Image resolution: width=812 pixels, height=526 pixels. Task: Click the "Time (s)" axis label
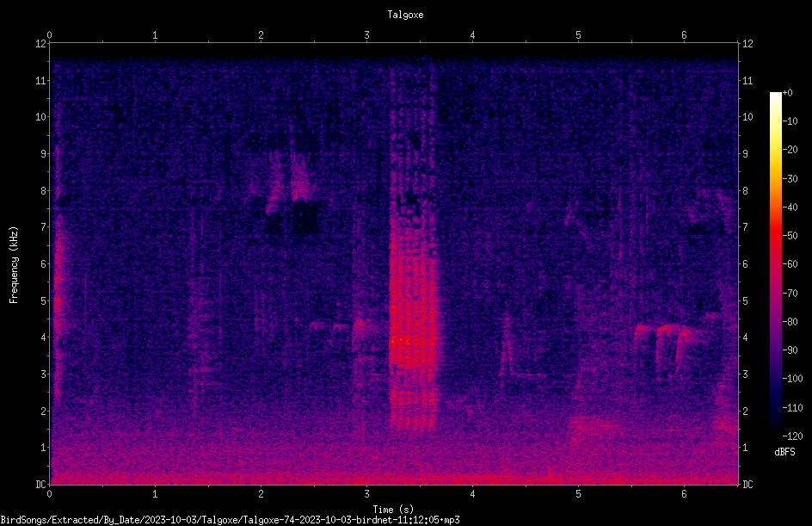393,510
